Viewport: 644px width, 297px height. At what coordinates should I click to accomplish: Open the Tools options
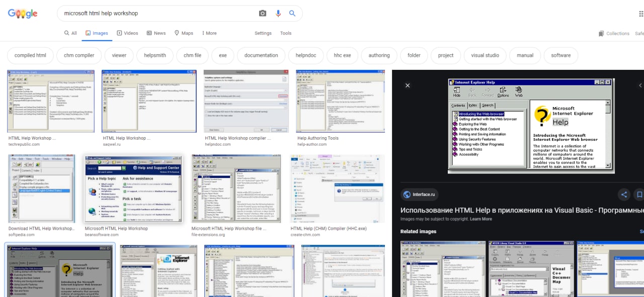[286, 33]
